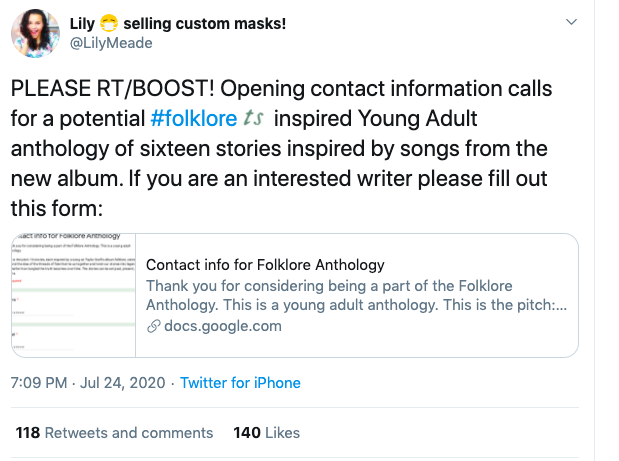Click the display name 'Lily selling custom masks!'

(x=178, y=24)
